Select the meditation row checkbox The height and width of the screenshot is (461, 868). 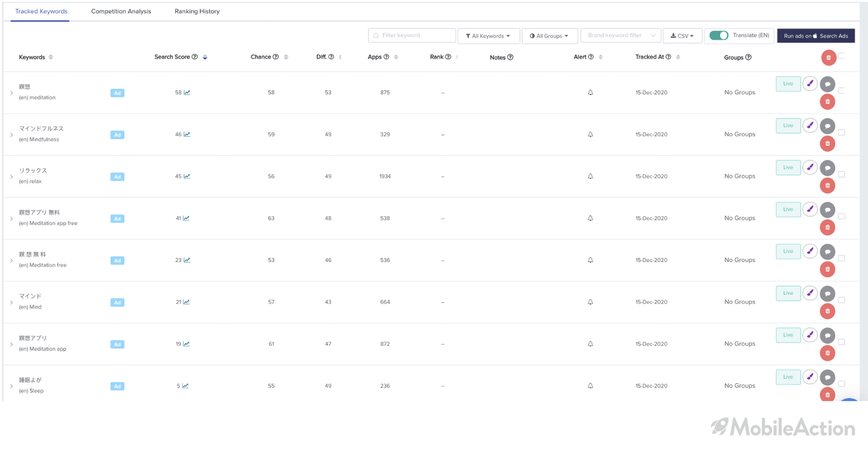coord(841,90)
